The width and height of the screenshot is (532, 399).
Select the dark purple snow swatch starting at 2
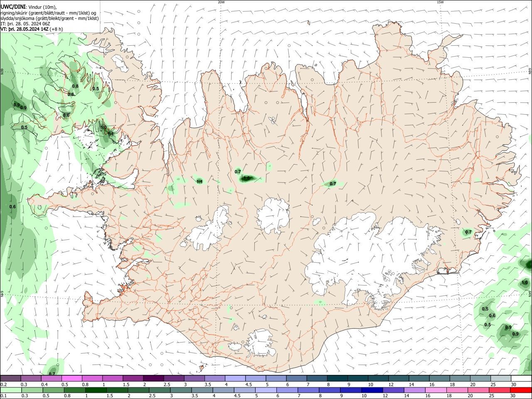pos(153,379)
